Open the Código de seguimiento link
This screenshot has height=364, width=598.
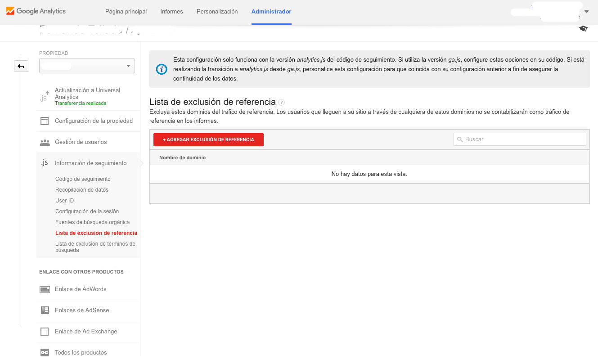[x=83, y=179]
